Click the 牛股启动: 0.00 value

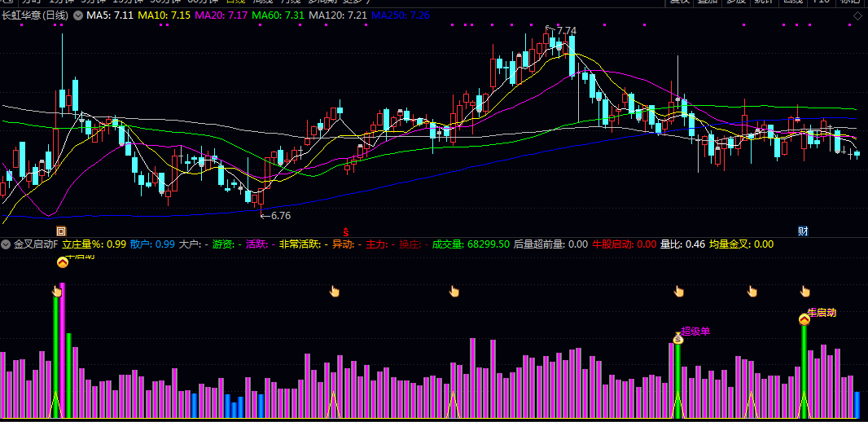[x=625, y=244]
